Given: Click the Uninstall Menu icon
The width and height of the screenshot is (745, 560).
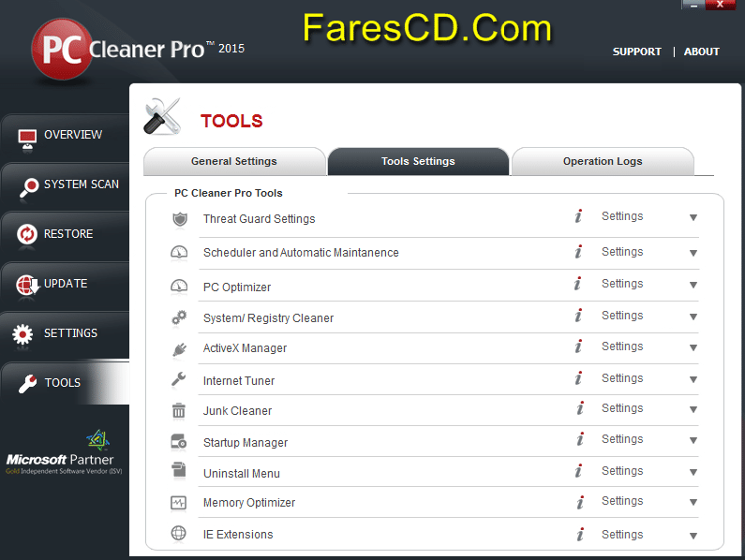Looking at the screenshot, I should 179,470.
